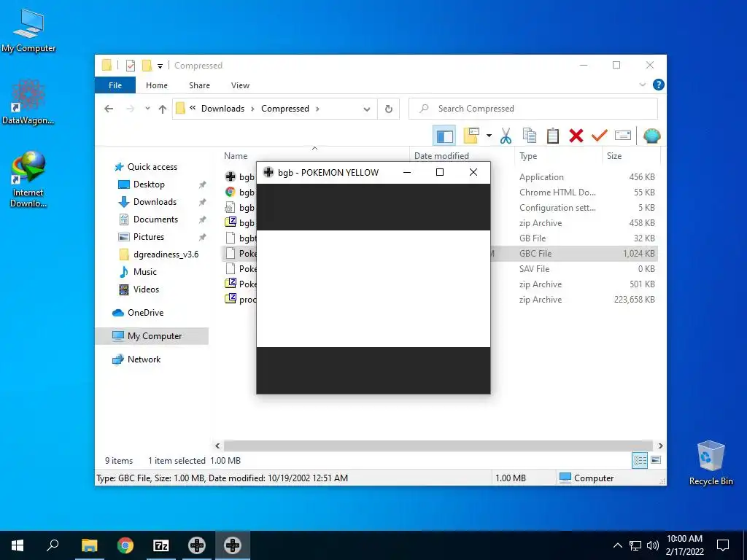Screen dimensions: 747x560
Task: Open 7-Zip from the taskbar
Action: click(161, 545)
